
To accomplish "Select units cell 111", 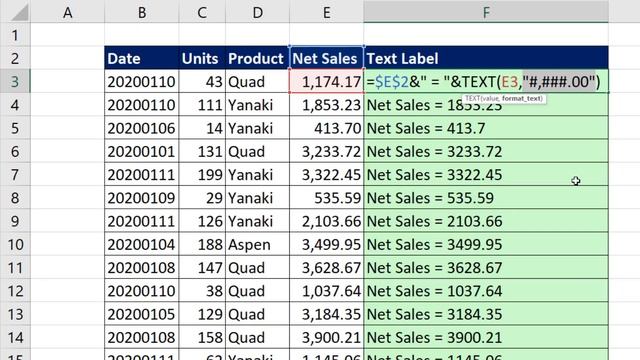I will tap(202, 105).
